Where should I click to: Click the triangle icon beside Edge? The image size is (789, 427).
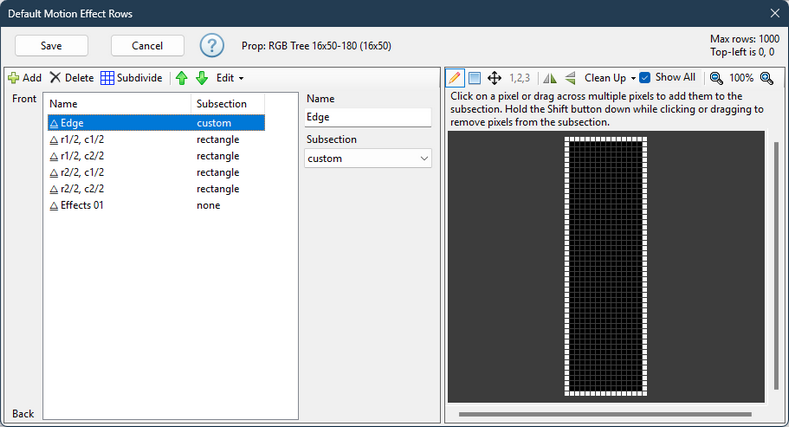coord(54,123)
